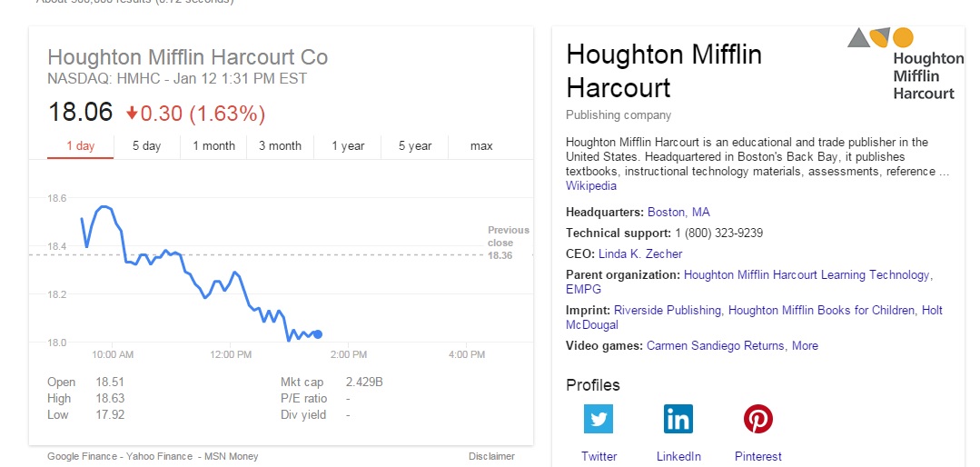This screenshot has width=980, height=467.
Task: Click the 18.6 y-axis label
Action: (57, 198)
